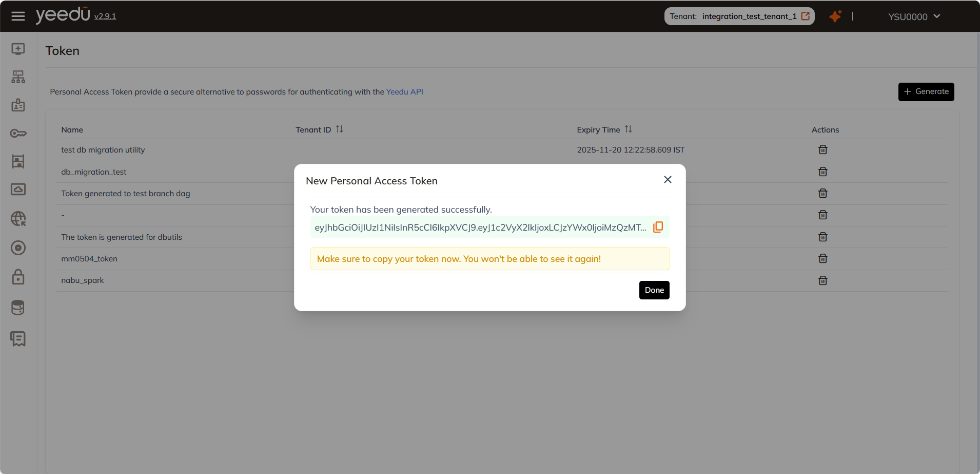Expand the YSU0000 user dropdown
Screen dimensions: 980x474
pyautogui.click(x=914, y=16)
